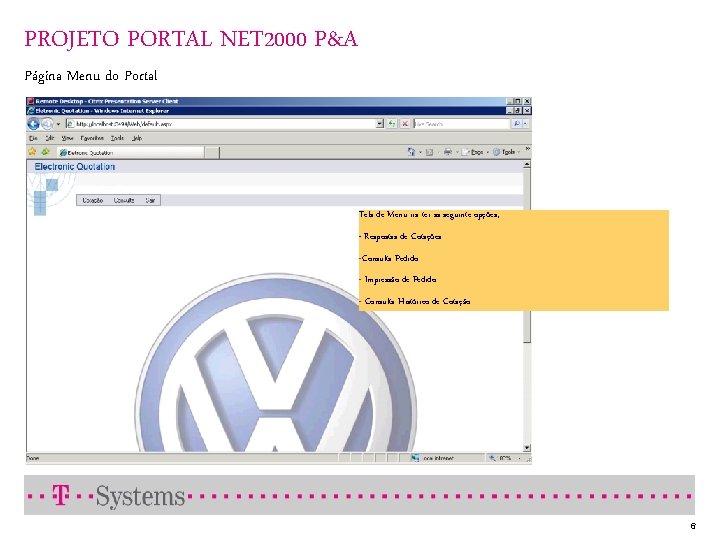This screenshot has width=720, height=540.
Task: Open the Edit menu
Action: click(50, 138)
